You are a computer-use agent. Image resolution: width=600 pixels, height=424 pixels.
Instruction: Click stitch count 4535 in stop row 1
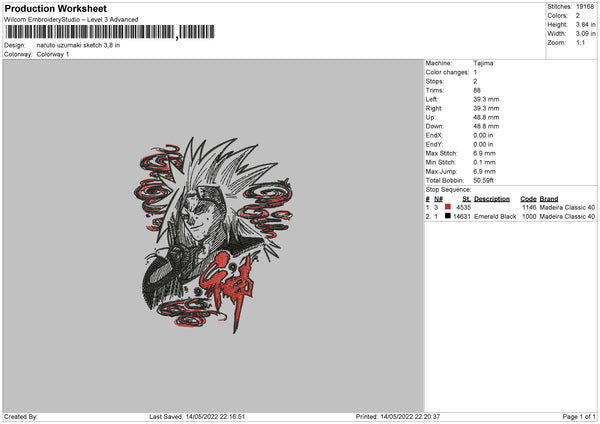tap(463, 207)
